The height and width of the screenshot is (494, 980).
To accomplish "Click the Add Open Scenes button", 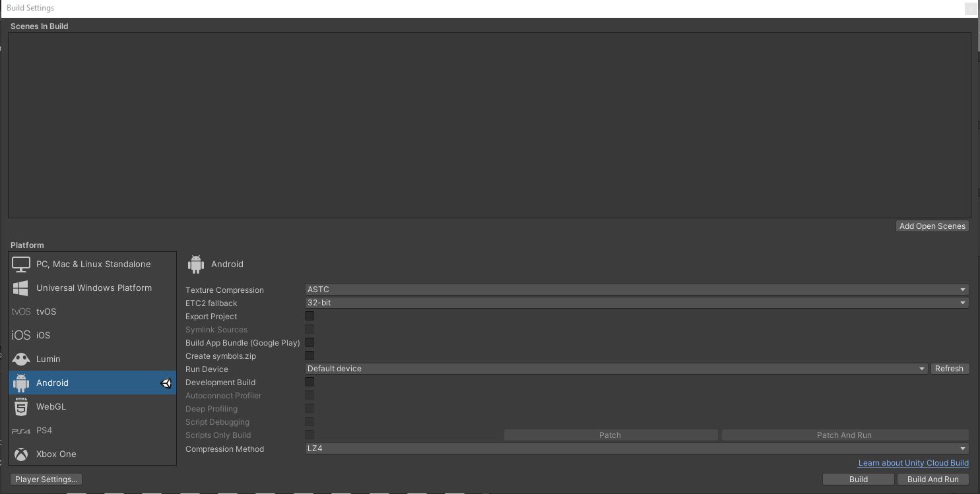I will point(932,226).
